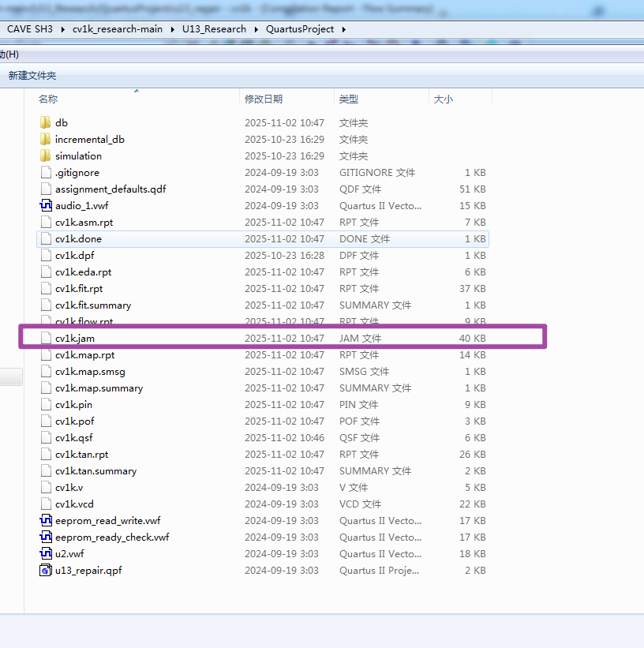
Task: Click the 新建文件夹 new folder button
Action: (32, 76)
